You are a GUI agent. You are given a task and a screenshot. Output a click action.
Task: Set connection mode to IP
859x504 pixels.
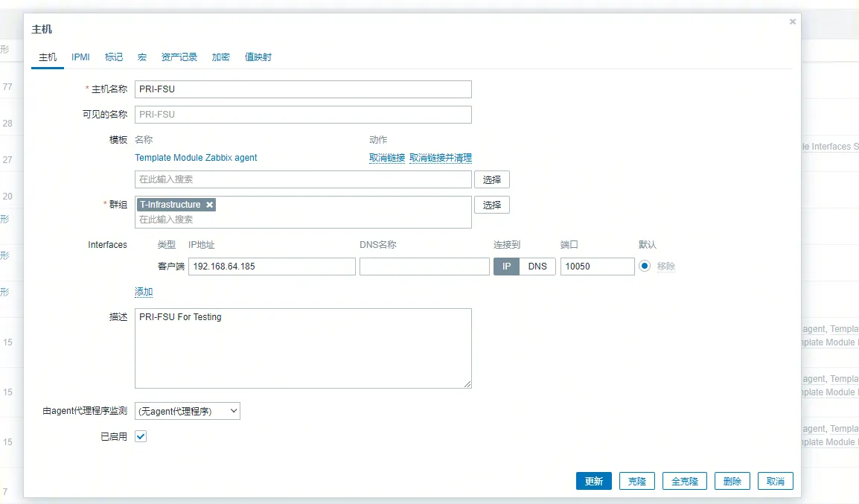(x=506, y=267)
